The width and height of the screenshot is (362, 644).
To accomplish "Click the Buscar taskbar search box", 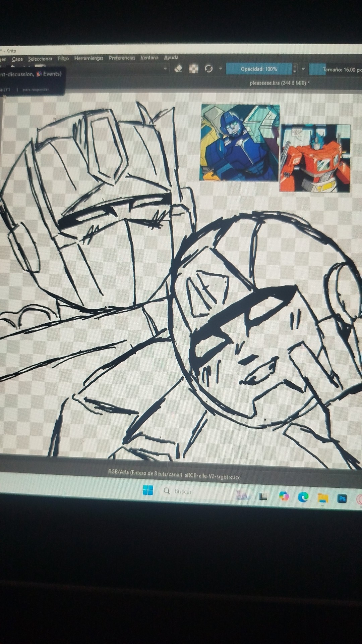I will click(183, 491).
